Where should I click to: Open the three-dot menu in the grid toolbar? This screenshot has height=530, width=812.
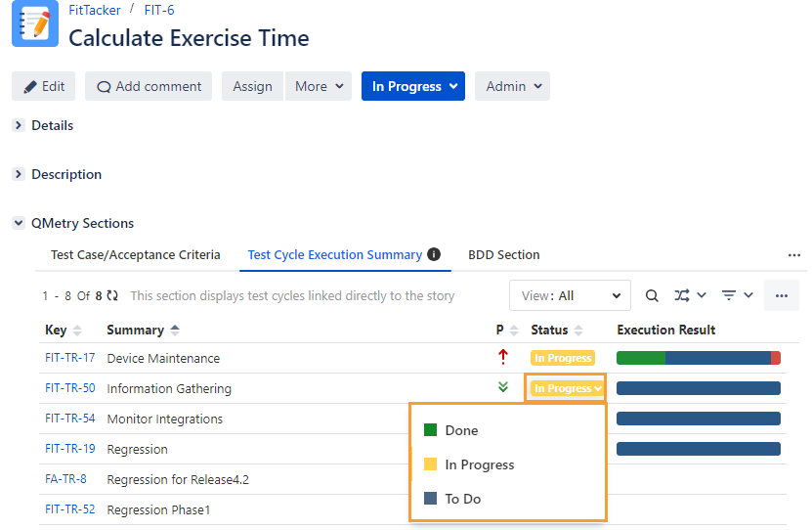tap(782, 295)
